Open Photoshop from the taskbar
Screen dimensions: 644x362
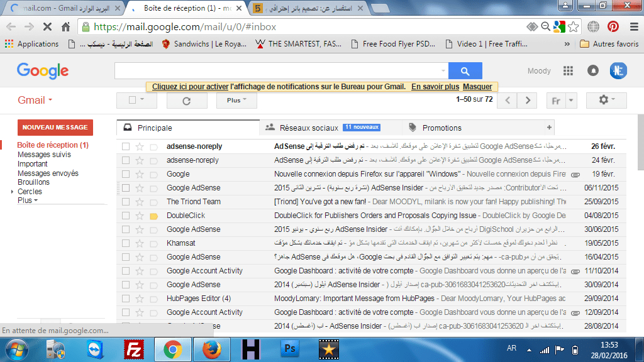[291, 349]
